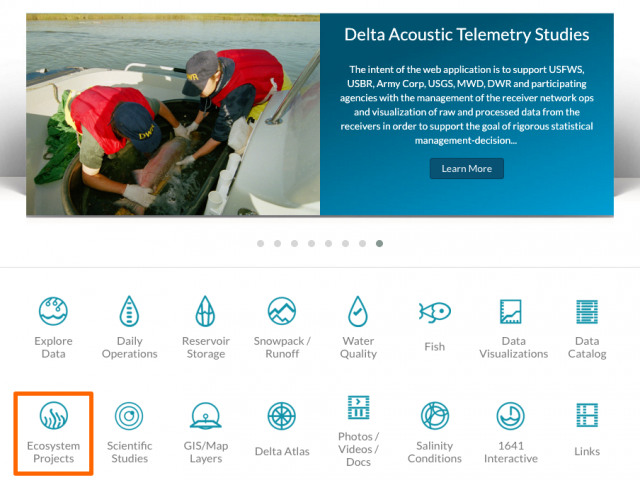Open the Ecosystem Projects icon
This screenshot has width=640, height=480.
(53, 416)
